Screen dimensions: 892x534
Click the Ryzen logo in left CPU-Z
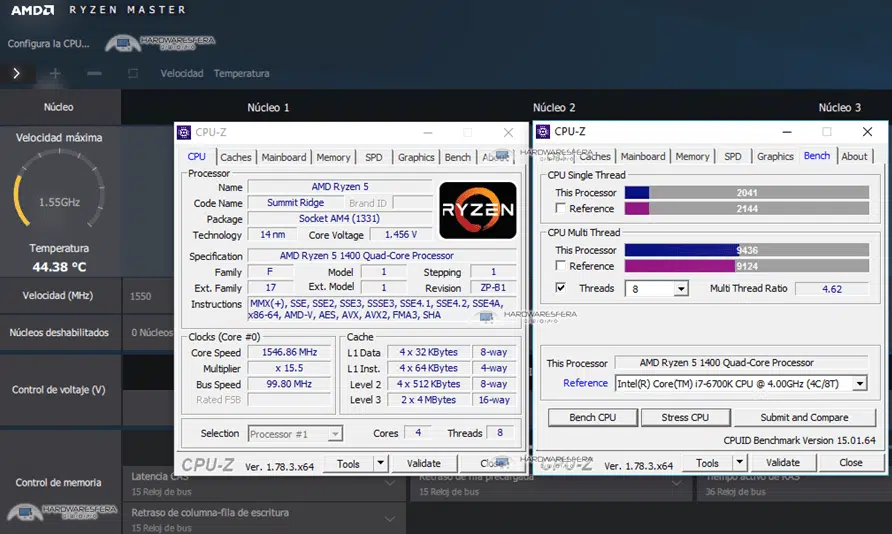pos(478,210)
